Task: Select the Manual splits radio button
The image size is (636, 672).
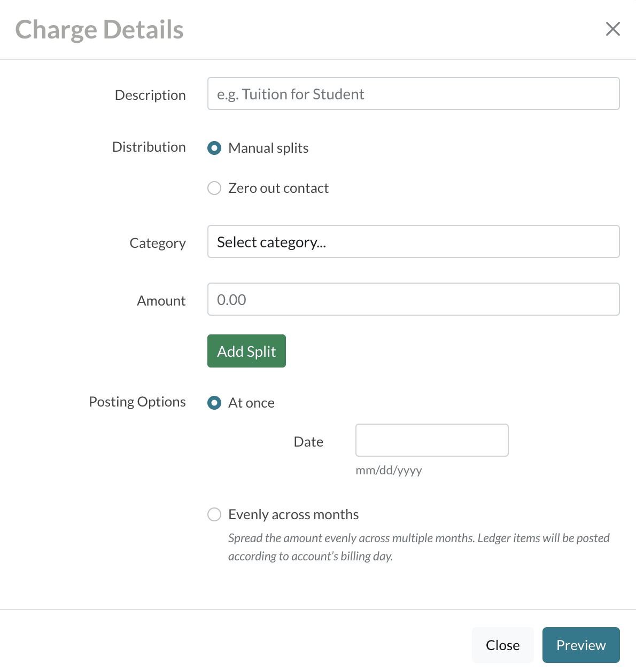Action: [x=214, y=148]
